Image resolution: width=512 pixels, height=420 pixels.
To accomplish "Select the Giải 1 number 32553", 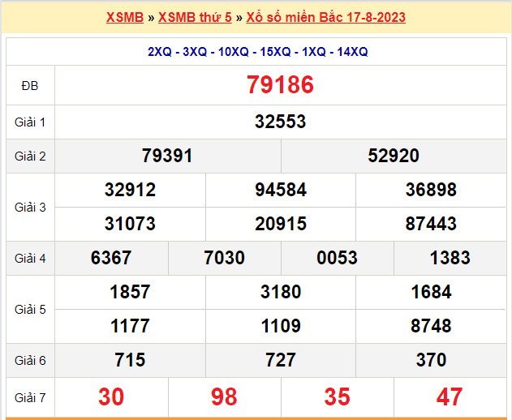I will pos(280,122).
